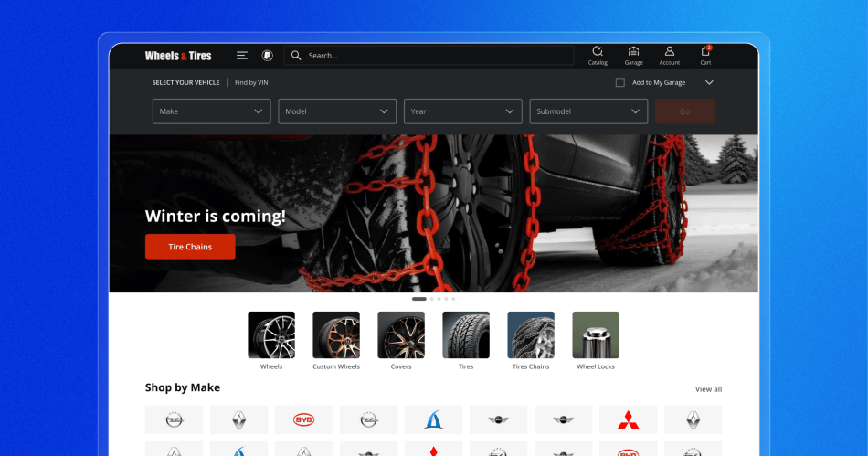The width and height of the screenshot is (868, 456).
Task: Click the Wheels & Tires logo
Action: (x=178, y=56)
